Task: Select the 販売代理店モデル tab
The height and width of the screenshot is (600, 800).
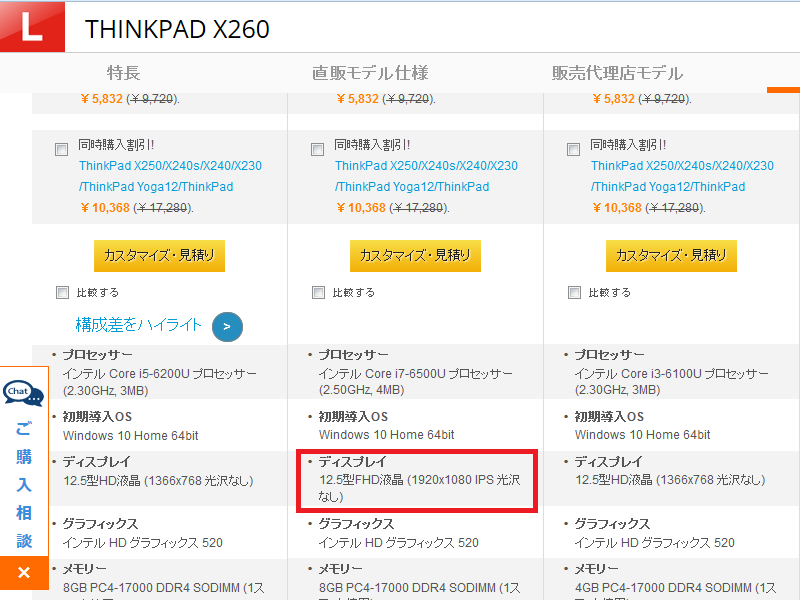Action: pyautogui.click(x=617, y=73)
